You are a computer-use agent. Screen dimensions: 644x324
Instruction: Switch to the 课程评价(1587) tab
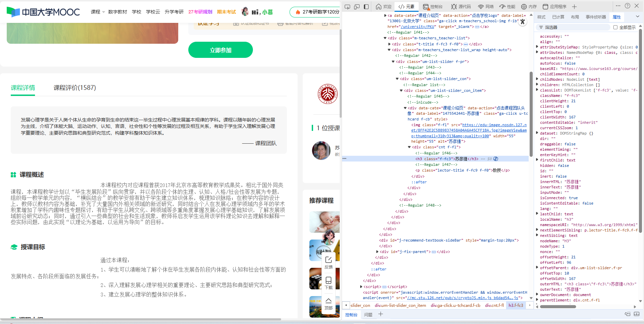[x=75, y=88]
